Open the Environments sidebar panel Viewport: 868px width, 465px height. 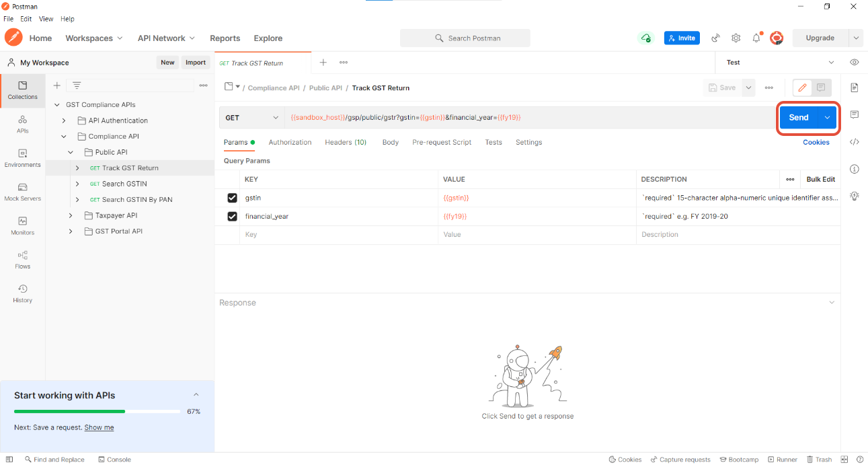(x=22, y=158)
